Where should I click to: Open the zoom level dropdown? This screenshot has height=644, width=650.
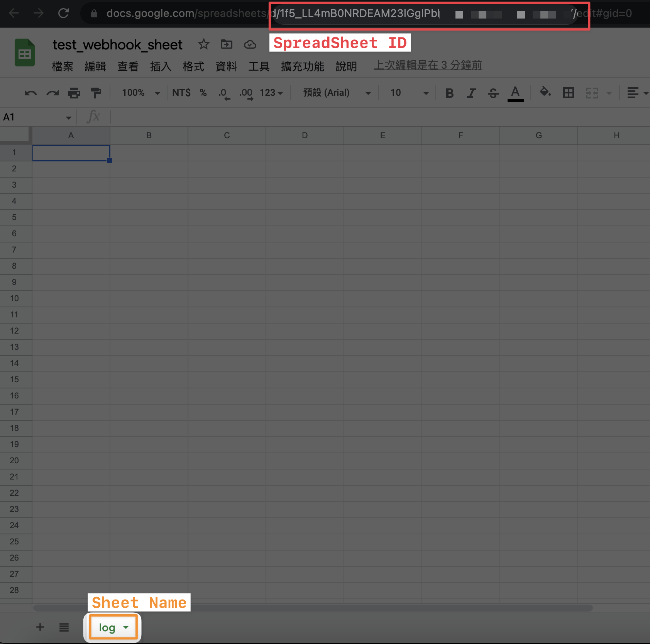coord(139,93)
